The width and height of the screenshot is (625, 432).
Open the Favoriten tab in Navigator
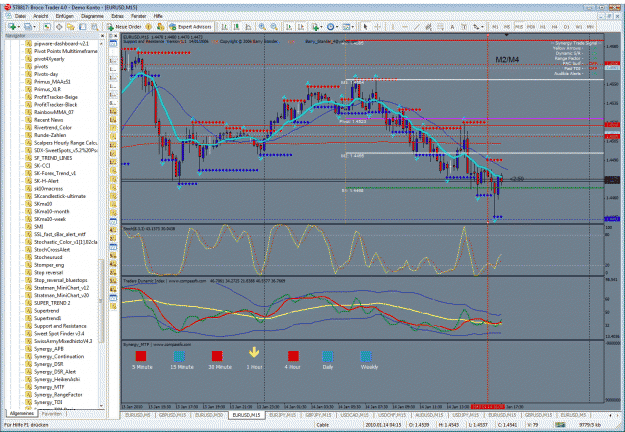(x=52, y=414)
